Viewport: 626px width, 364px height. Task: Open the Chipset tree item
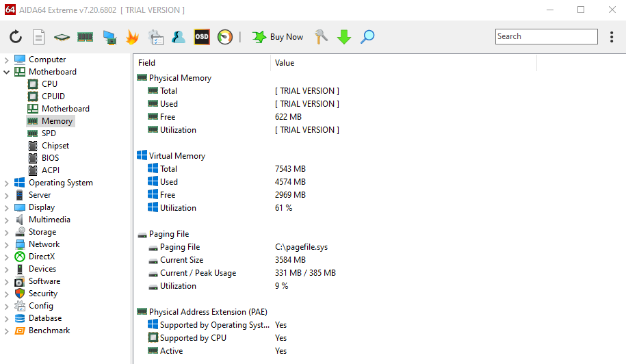(x=55, y=146)
